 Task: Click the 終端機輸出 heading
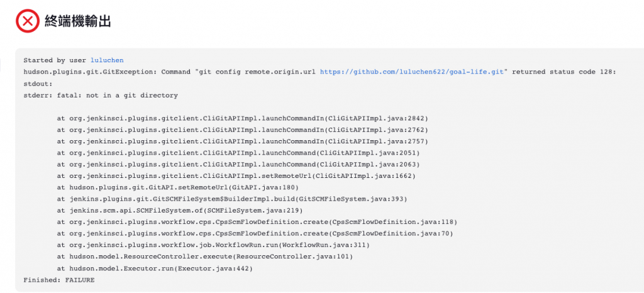pyautogui.click(x=77, y=21)
